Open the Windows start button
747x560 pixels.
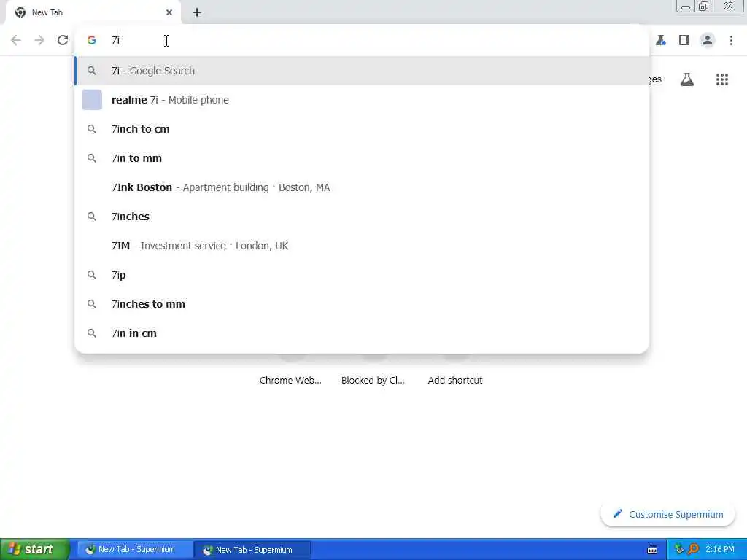click(x=35, y=549)
